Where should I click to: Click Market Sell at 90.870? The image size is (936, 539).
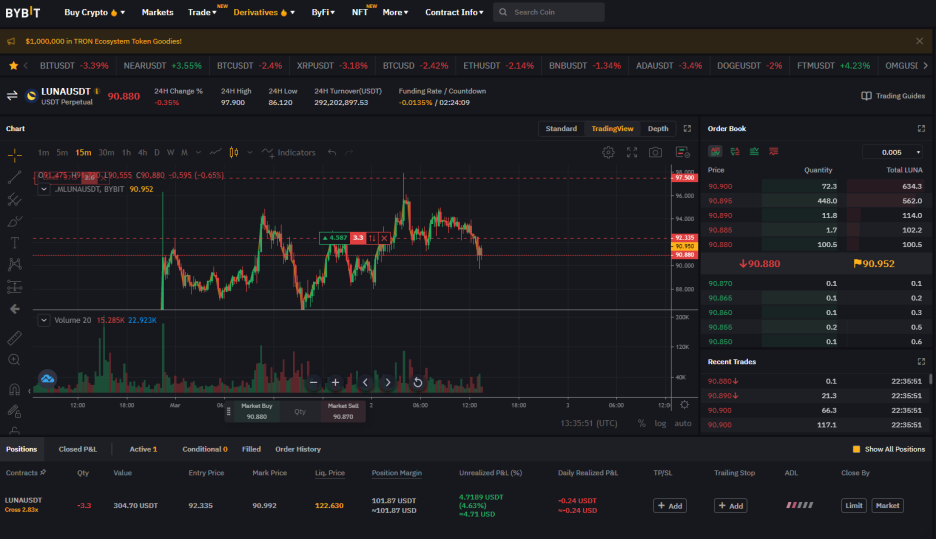point(343,411)
